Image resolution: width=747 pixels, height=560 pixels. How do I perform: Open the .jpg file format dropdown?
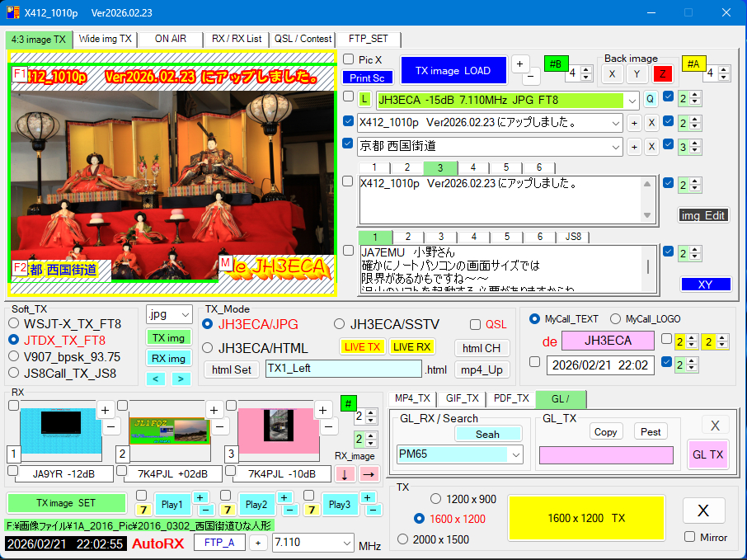168,315
